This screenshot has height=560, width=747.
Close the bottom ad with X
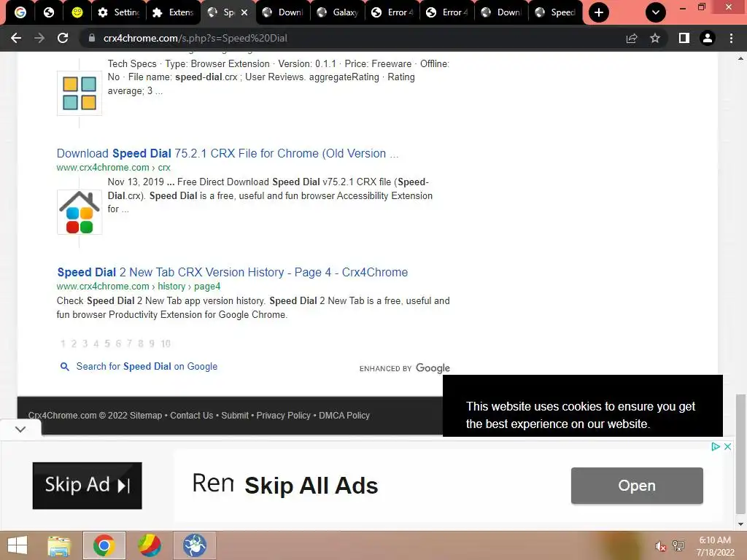coord(727,447)
